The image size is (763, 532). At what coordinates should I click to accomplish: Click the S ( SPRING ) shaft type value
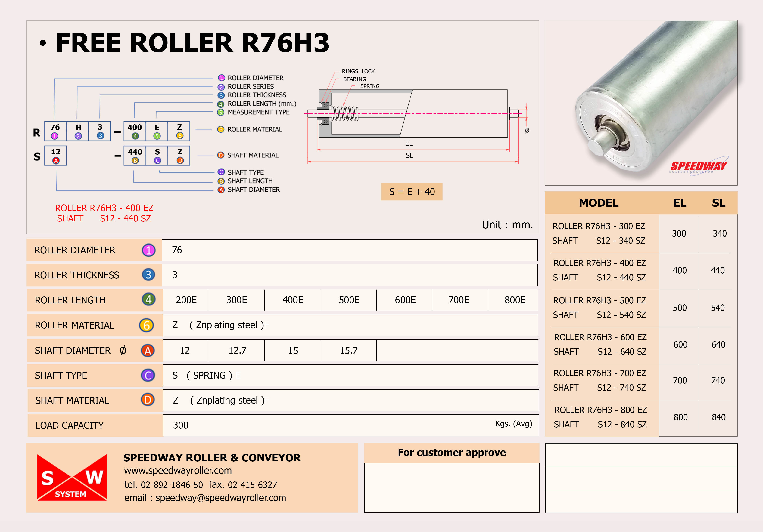click(x=202, y=375)
